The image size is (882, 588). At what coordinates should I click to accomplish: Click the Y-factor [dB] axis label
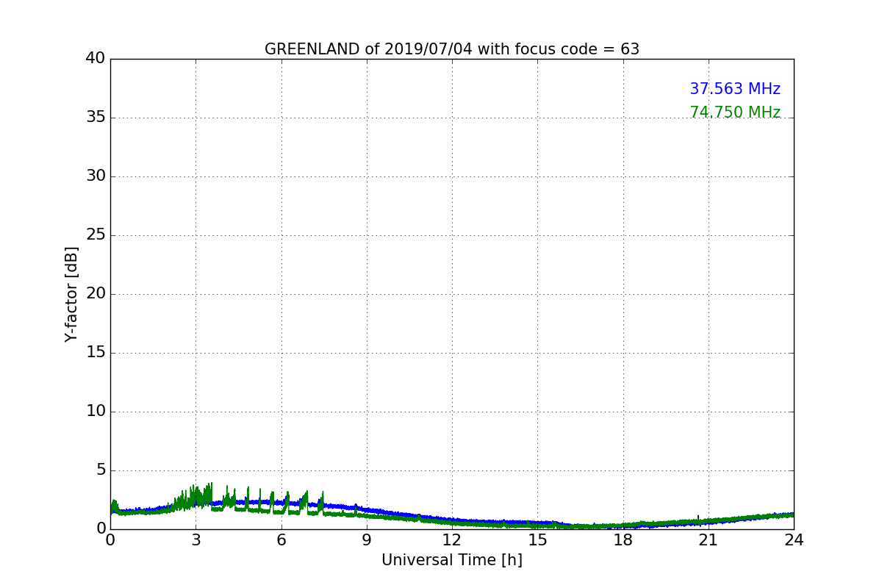(x=71, y=294)
